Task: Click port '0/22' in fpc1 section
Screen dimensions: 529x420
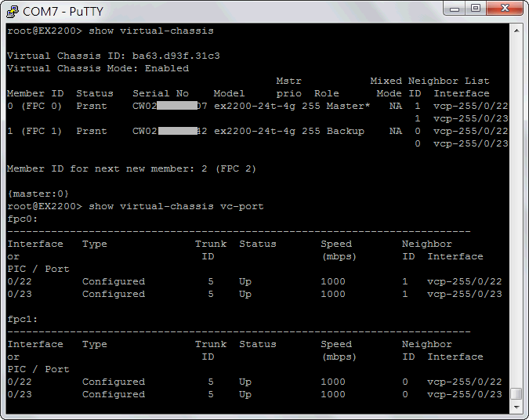Action: tap(20, 382)
